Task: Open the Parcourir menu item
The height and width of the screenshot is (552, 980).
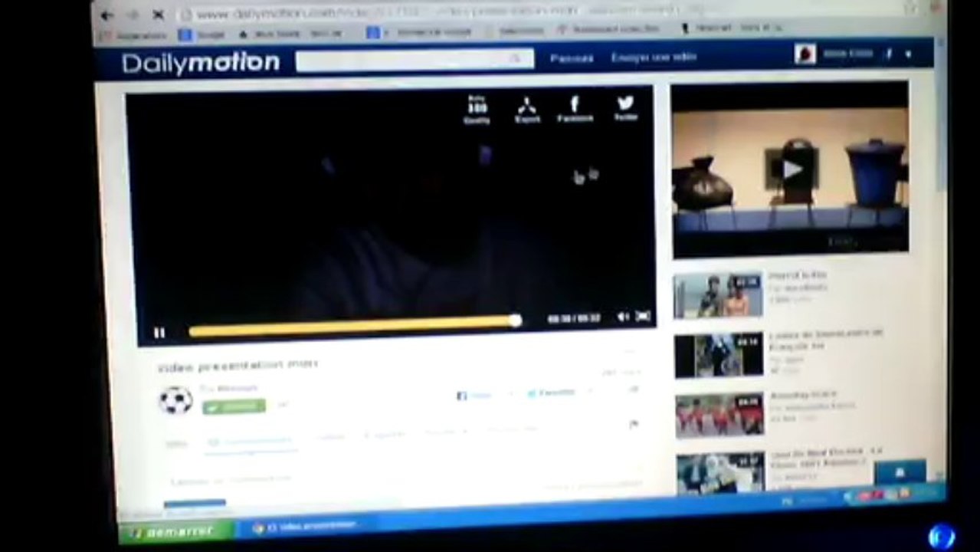Action: [572, 58]
